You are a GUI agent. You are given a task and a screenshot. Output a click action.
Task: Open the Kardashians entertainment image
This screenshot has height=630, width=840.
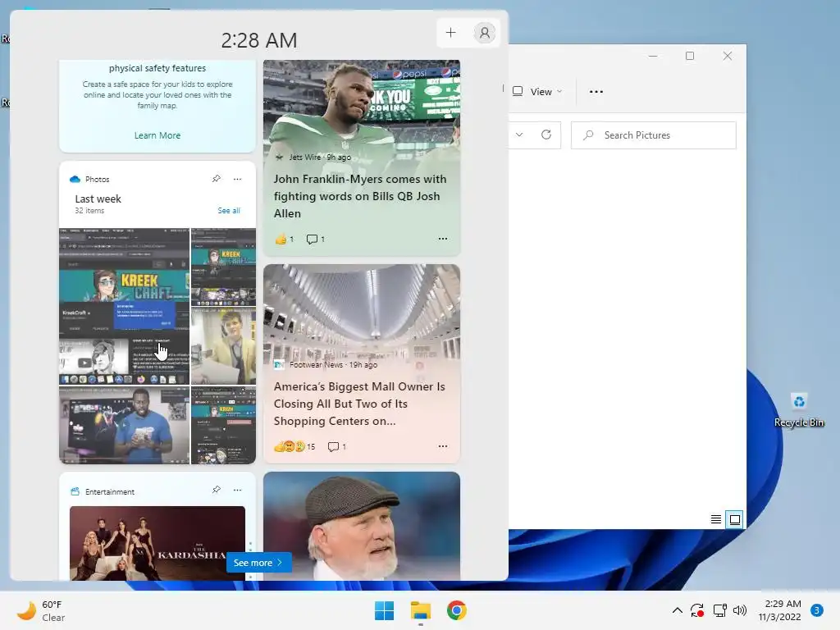[157, 543]
